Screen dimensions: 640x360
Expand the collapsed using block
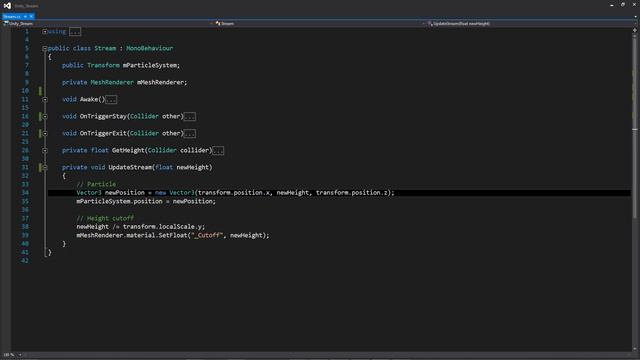(x=44, y=31)
